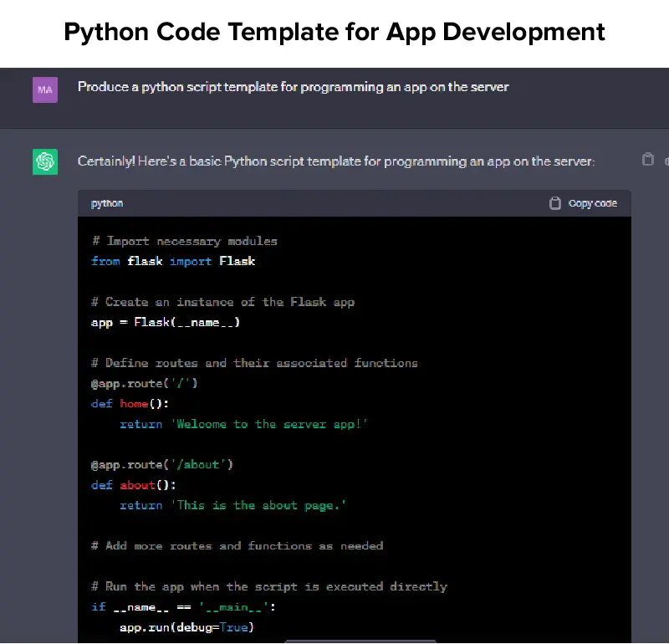Click the 'Welcome to the server app!' string
Image resolution: width=669 pixels, height=644 pixels.
pos(269,424)
